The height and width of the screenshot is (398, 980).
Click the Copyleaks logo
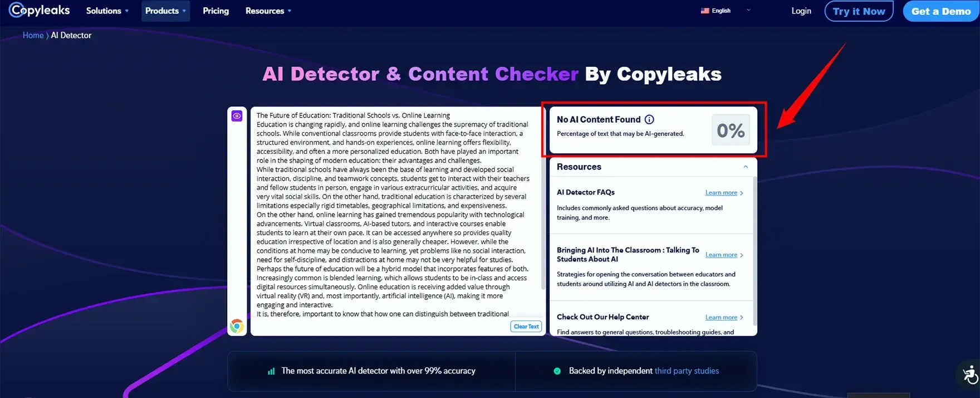(x=40, y=10)
